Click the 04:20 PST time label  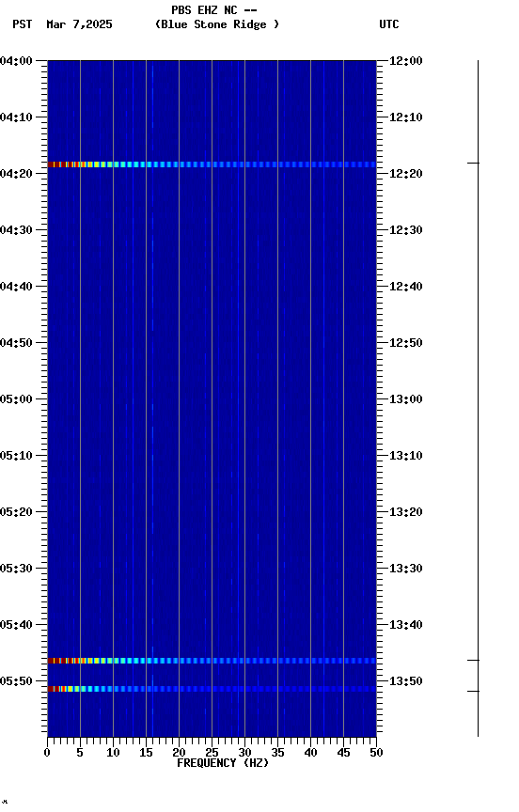(16, 174)
